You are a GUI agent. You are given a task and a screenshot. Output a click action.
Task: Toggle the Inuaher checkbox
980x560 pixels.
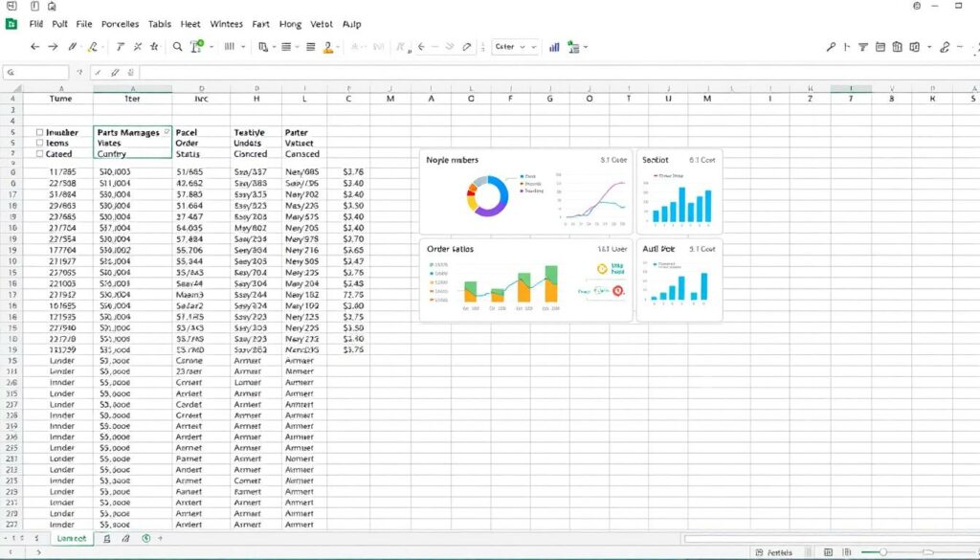[39, 132]
